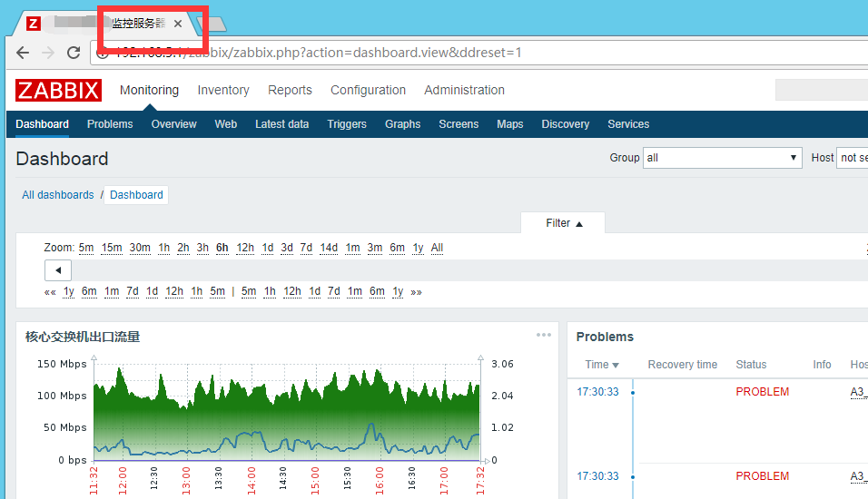The image size is (868, 499).
Task: Click the ZABBIX logo
Action: pyautogui.click(x=58, y=90)
